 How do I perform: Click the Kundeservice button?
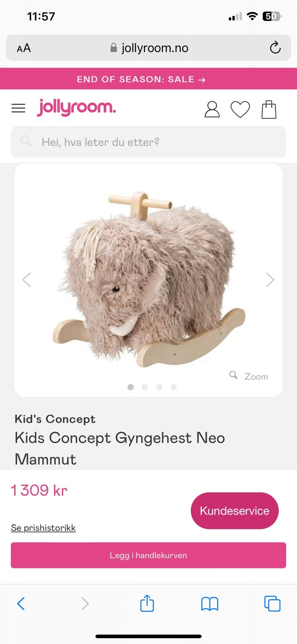tap(235, 511)
